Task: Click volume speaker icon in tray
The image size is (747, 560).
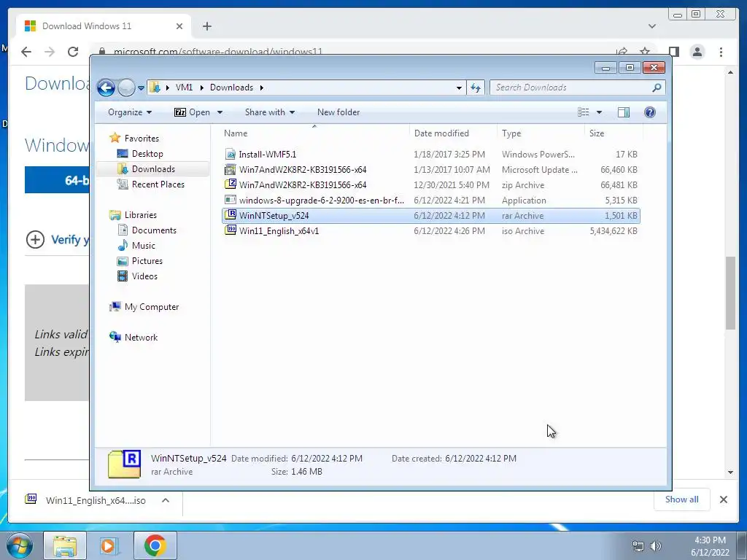Action: 656,546
